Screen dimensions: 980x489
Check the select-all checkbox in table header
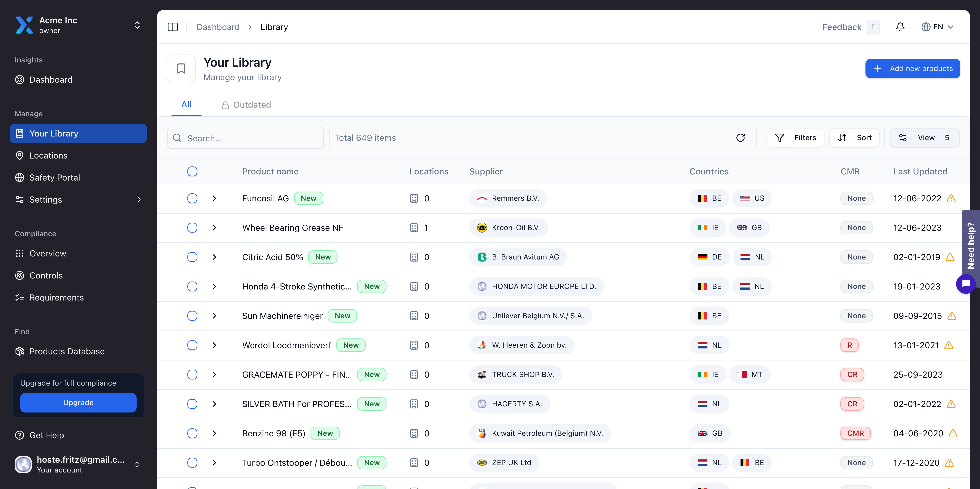coord(192,172)
